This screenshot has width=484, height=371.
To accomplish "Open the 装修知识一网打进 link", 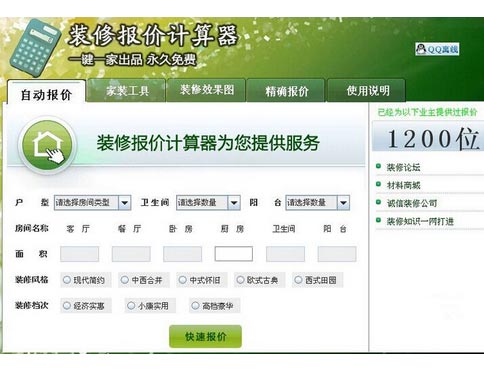I will (420, 221).
